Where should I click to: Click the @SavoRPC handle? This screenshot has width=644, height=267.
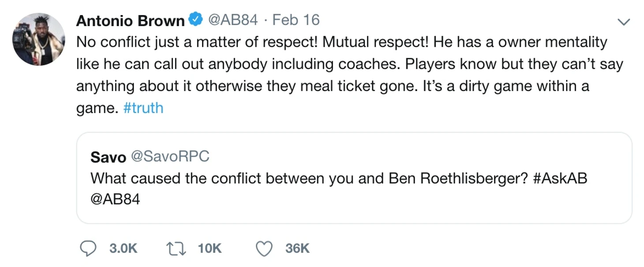(x=170, y=156)
